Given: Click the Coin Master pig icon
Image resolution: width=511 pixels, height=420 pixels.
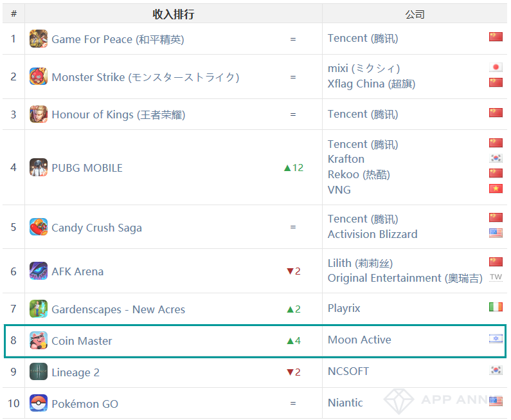Looking at the screenshot, I should point(39,340).
